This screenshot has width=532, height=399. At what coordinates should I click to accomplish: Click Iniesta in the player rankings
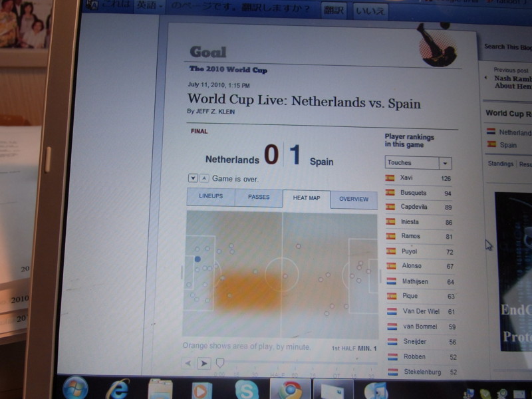pos(410,221)
